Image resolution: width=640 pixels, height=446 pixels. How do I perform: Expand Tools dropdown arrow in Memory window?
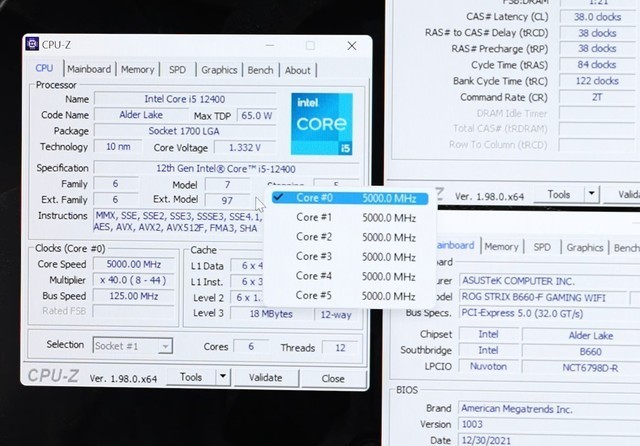point(591,195)
